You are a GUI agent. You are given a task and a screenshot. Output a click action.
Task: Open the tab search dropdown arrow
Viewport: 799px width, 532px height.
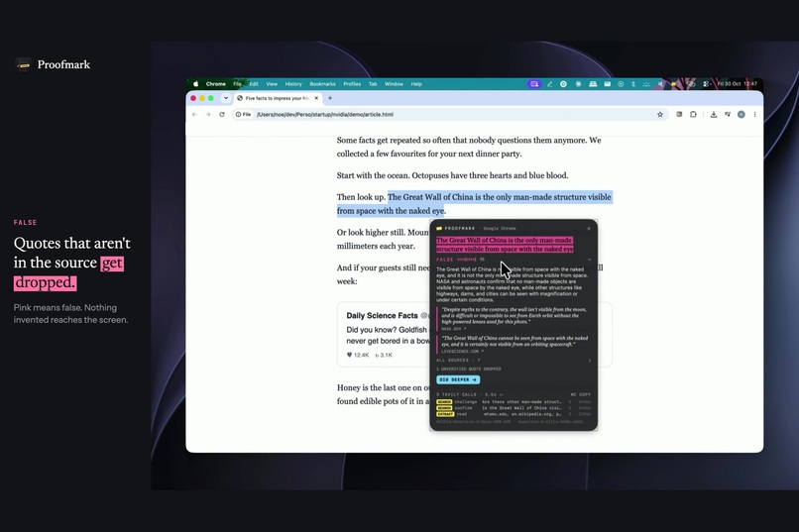pyautogui.click(x=226, y=98)
